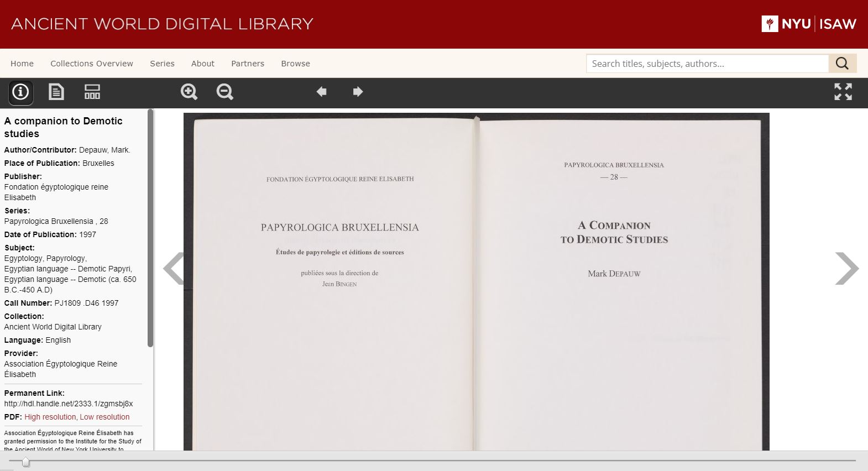Flip back using large left chevron
This screenshot has height=471, width=868.
click(x=174, y=269)
